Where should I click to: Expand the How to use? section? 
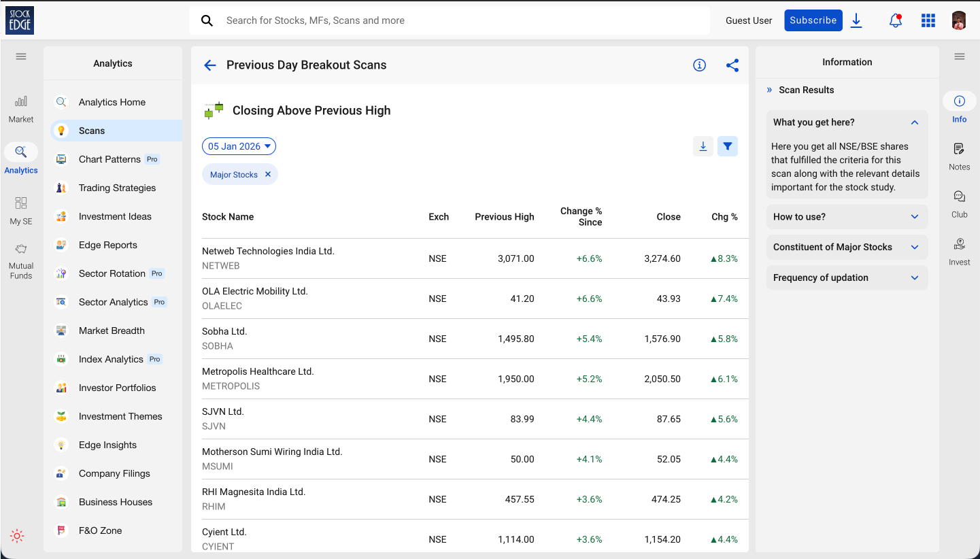[847, 217]
